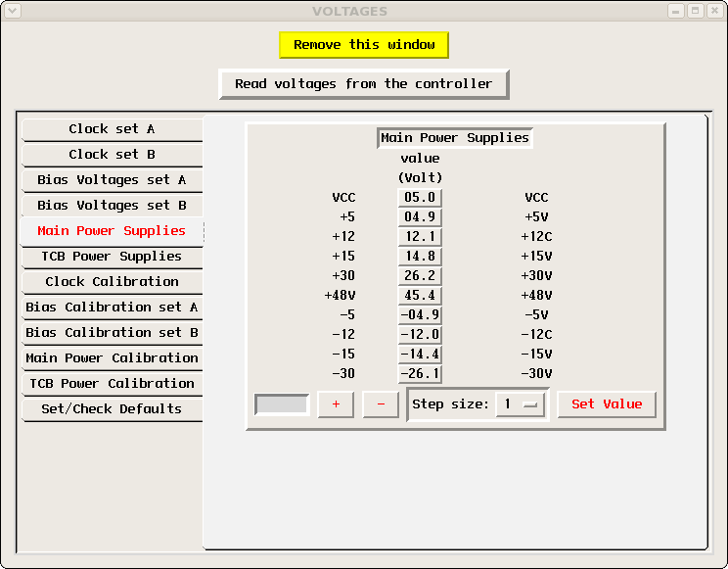Click the yellow Remove this window button

point(364,45)
